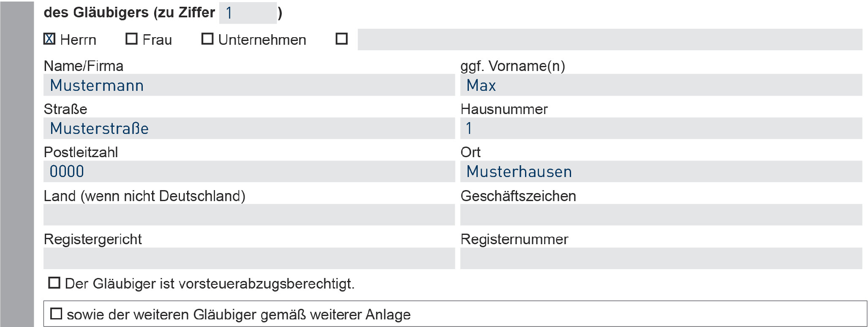The width and height of the screenshot is (868, 327).
Task: Click the Ziffer number field
Action: tap(248, 13)
